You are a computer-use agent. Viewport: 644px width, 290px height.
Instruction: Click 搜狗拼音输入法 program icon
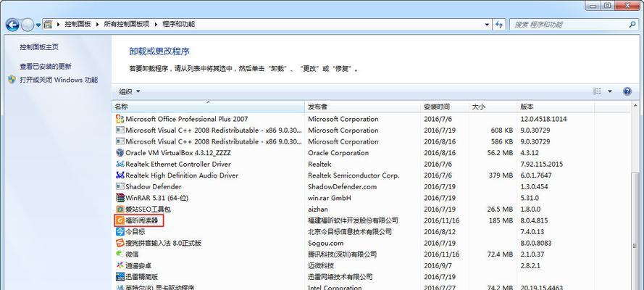point(120,243)
